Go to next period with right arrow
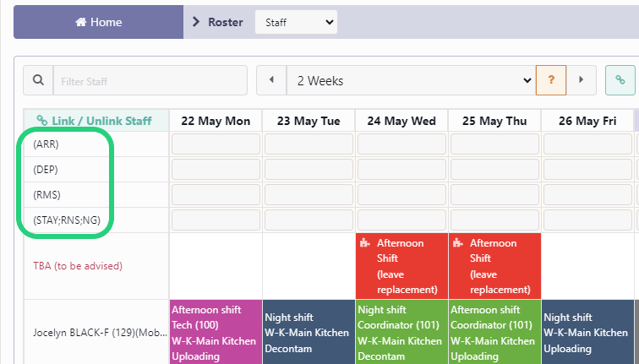 pos(581,81)
